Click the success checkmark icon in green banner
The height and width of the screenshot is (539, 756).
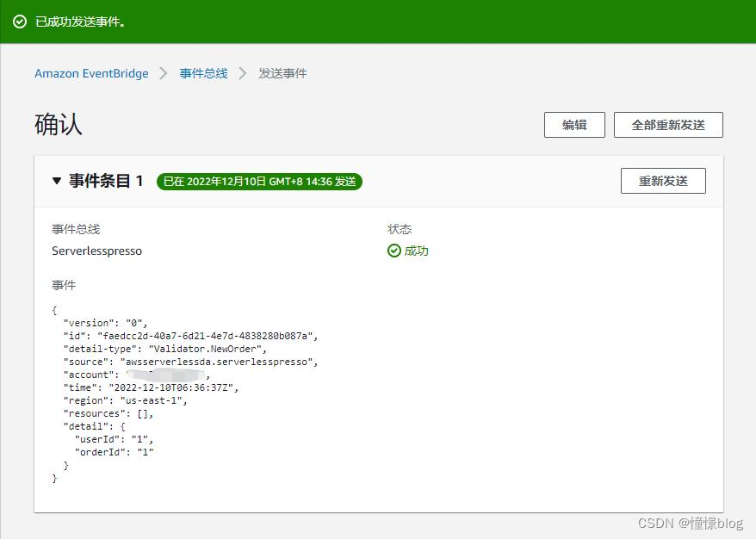(20, 22)
